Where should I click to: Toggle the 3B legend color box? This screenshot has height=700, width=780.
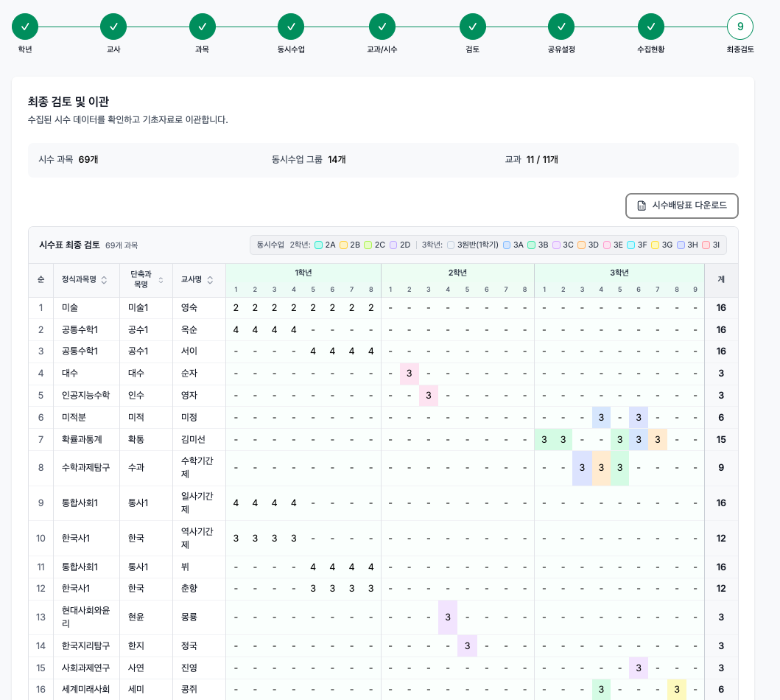(x=531, y=245)
